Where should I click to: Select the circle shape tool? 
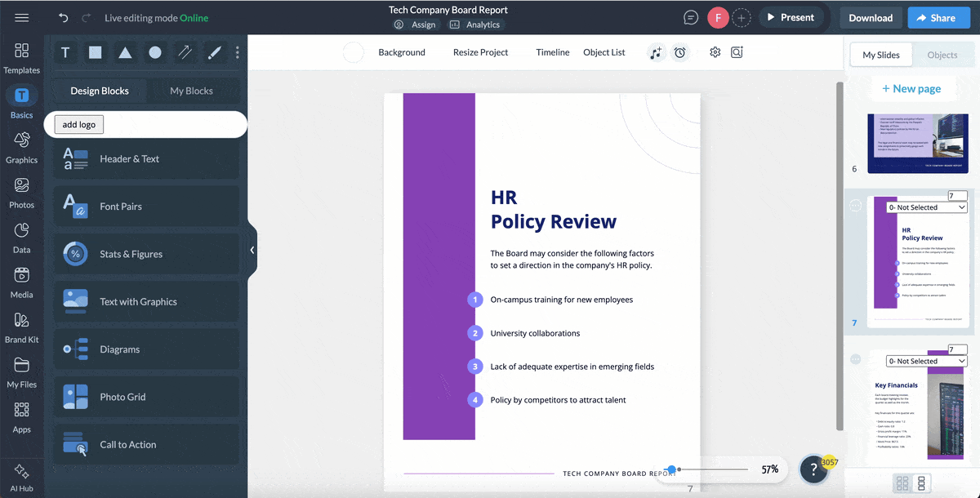pyautogui.click(x=155, y=53)
